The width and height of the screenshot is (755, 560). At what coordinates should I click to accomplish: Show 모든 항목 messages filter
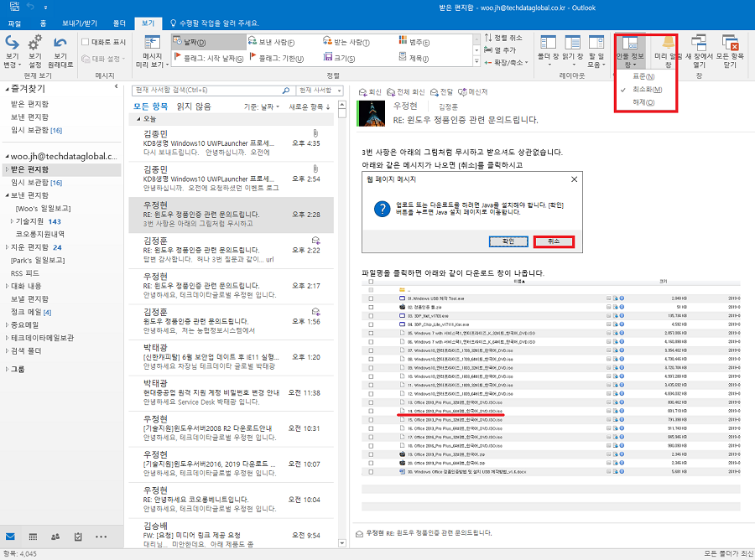point(151,106)
